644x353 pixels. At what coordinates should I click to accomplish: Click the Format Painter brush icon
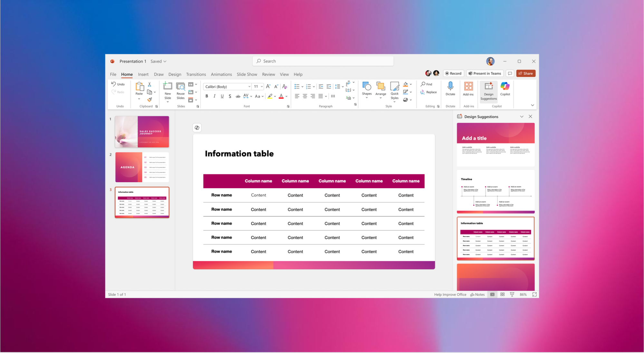149,100
